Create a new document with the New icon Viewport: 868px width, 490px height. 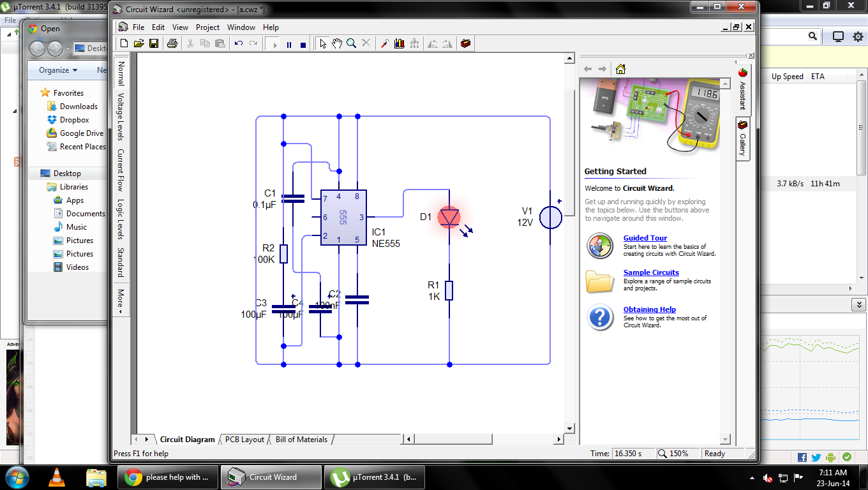coord(124,43)
